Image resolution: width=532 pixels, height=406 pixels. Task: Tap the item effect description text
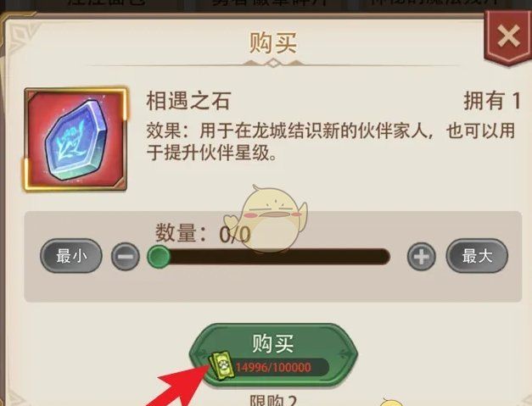point(331,142)
